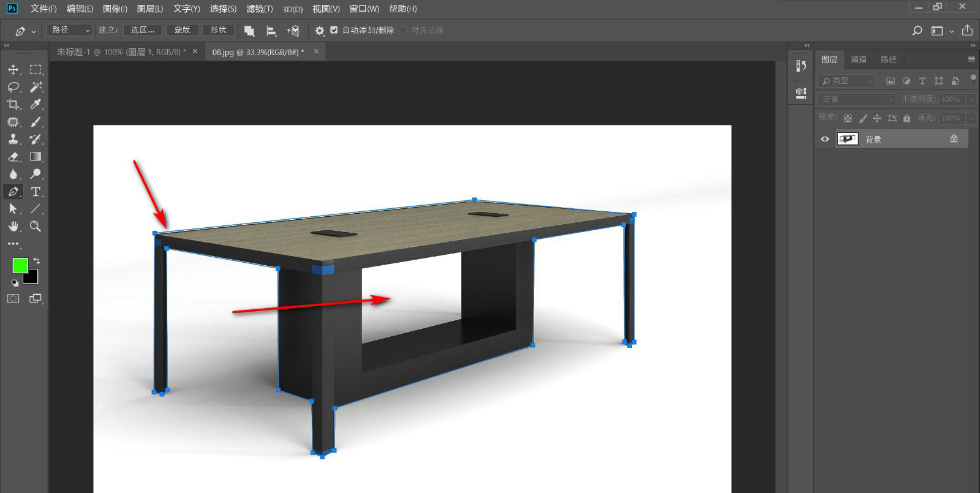The width and height of the screenshot is (980, 493).
Task: Open the pen options gear icon
Action: (319, 31)
